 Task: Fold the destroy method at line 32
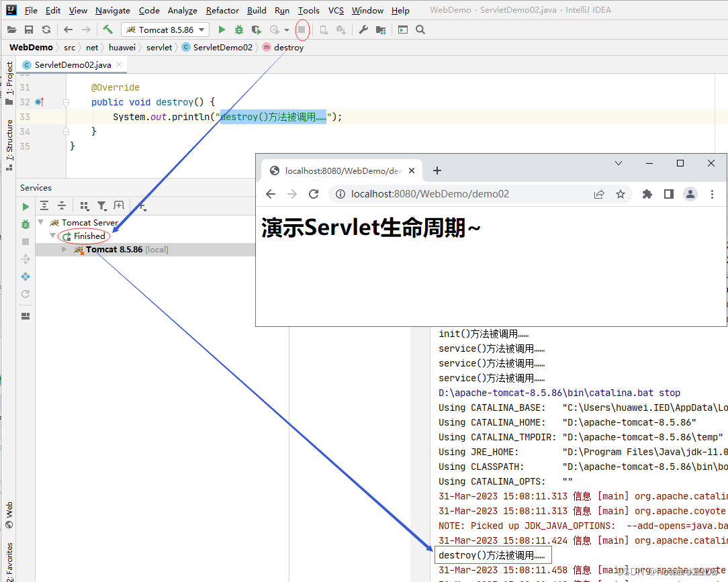[x=66, y=102]
